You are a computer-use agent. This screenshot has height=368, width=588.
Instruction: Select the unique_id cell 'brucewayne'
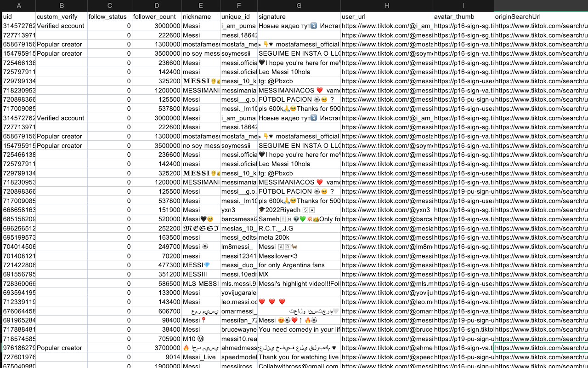(x=239, y=329)
